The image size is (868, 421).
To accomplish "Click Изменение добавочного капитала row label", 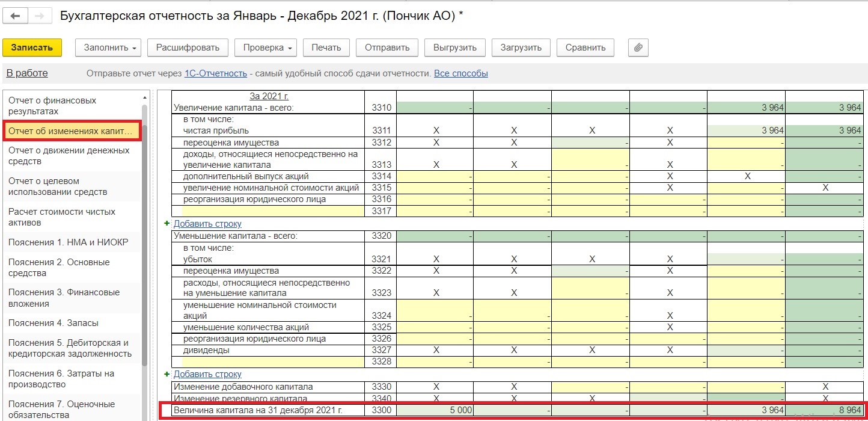I will click(x=243, y=387).
